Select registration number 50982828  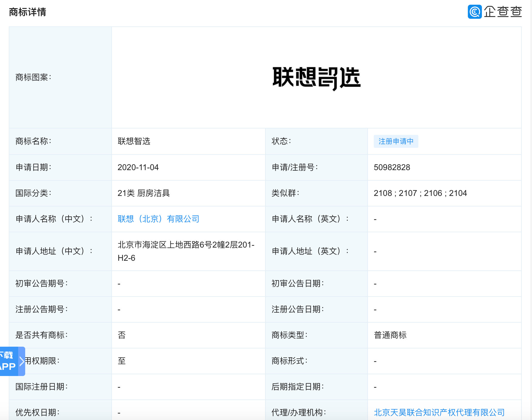pyautogui.click(x=392, y=167)
